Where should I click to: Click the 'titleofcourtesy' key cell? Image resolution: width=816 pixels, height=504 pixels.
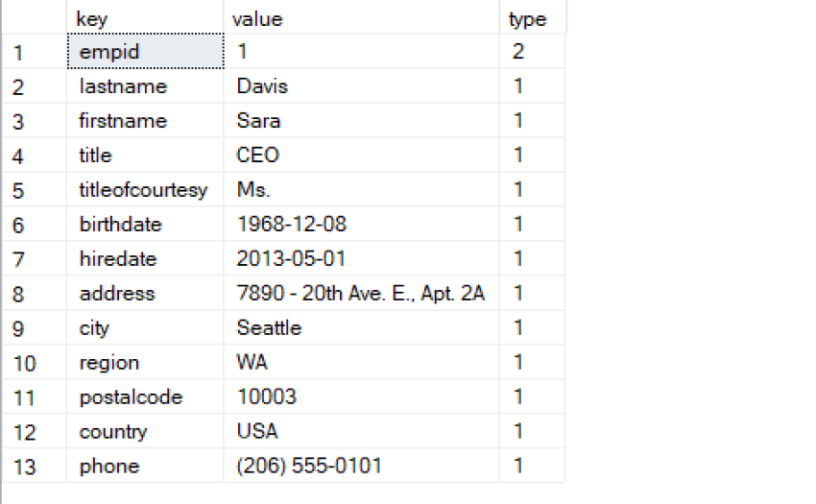pyautogui.click(x=143, y=190)
